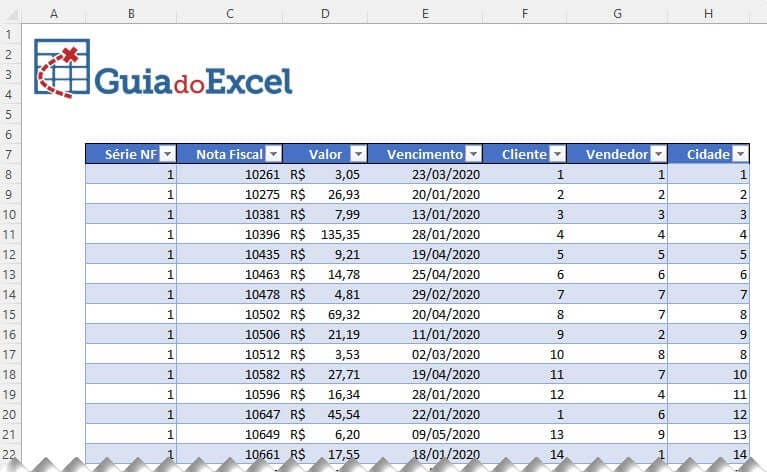Viewport: 767px width, 472px height.
Task: Click the Guia do Excel logo image
Action: coord(163,68)
